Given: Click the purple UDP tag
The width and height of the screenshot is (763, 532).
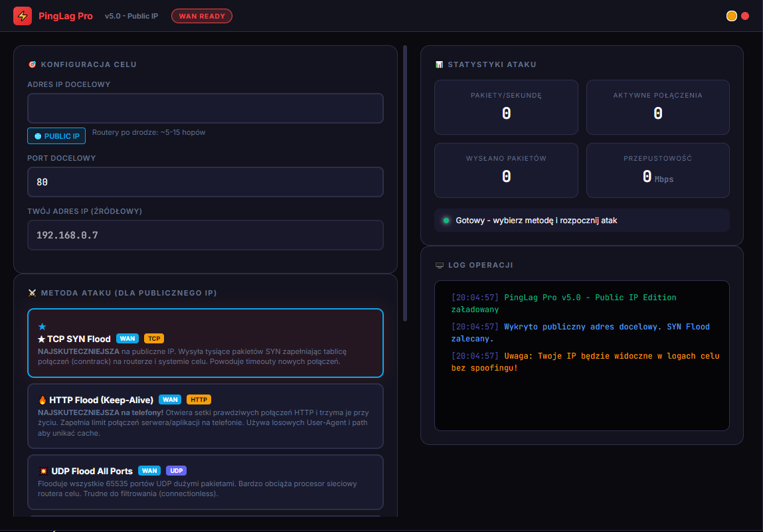Looking at the screenshot, I should pyautogui.click(x=176, y=471).
